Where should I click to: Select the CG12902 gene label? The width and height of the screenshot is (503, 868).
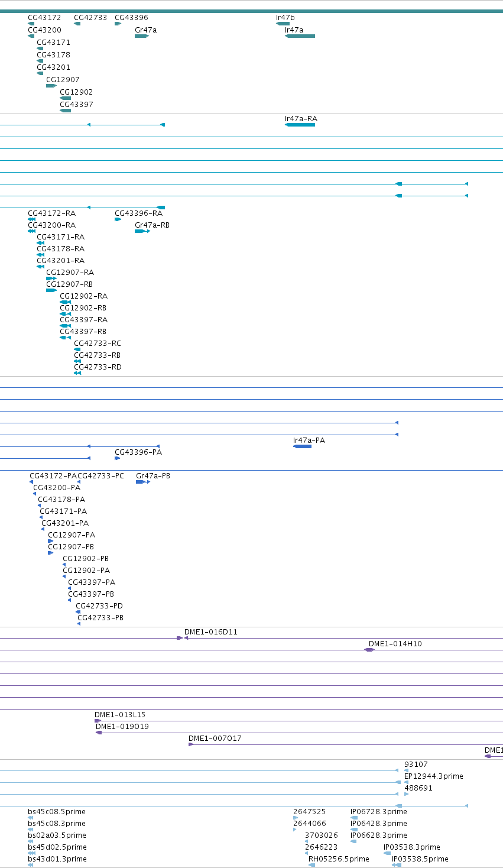[76, 92]
